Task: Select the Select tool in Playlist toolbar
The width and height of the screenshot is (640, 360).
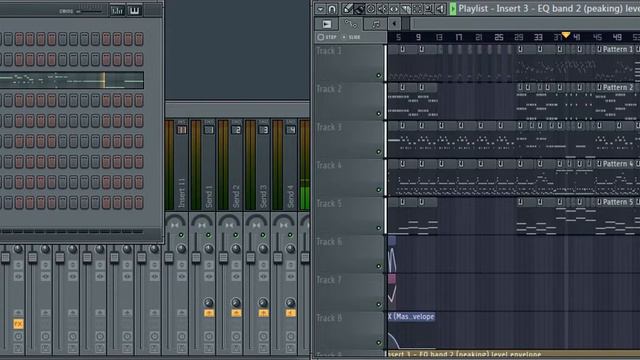Action: click(417, 9)
